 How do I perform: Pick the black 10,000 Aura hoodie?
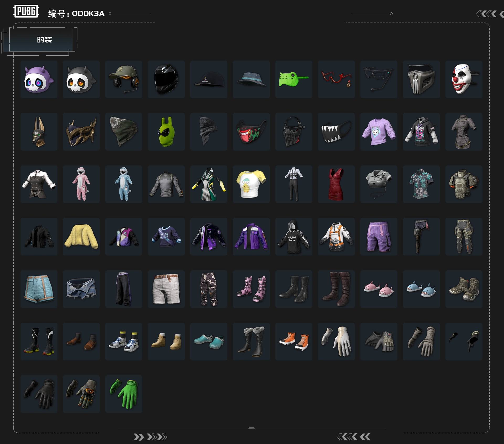click(x=294, y=237)
